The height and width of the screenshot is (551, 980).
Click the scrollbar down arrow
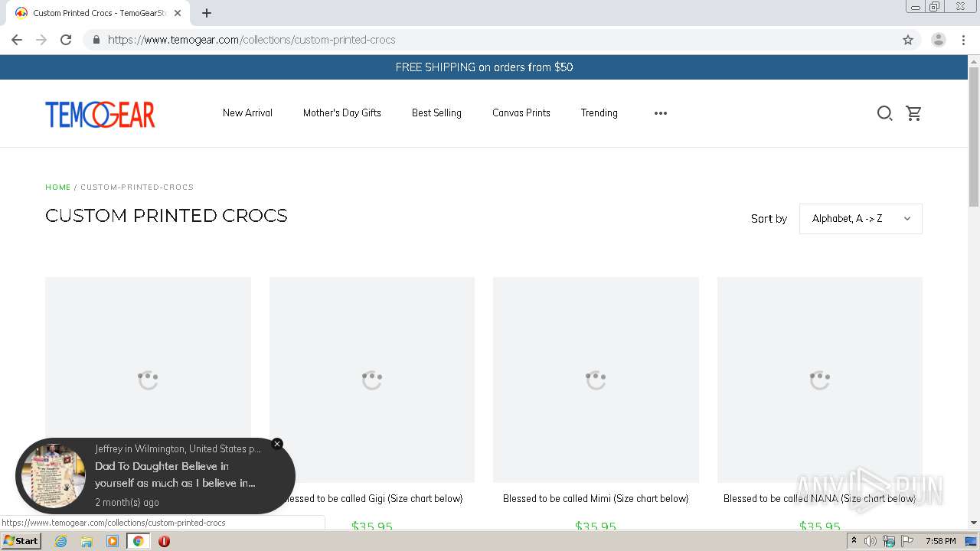[x=974, y=523]
